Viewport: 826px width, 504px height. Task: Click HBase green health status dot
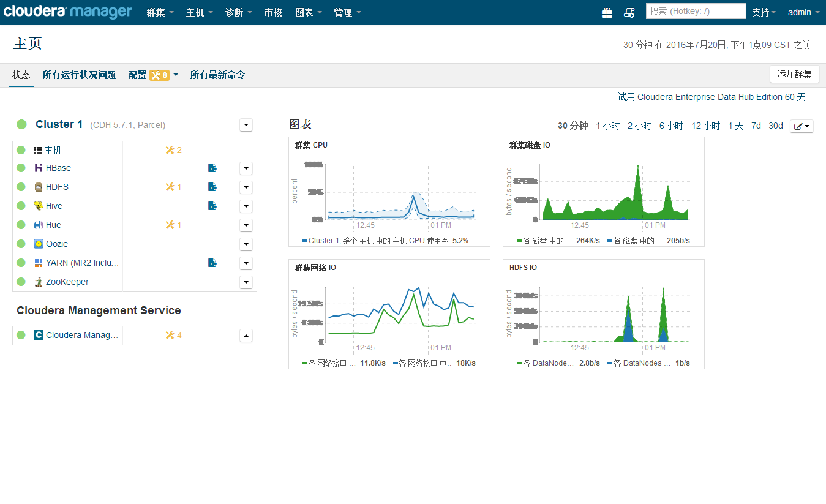[x=21, y=168]
